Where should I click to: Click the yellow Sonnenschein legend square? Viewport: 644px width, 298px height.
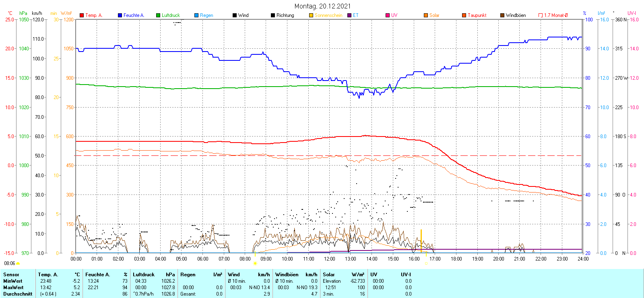311,15
